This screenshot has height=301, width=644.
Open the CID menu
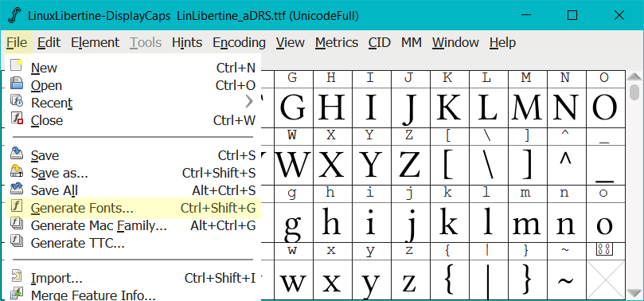[379, 42]
